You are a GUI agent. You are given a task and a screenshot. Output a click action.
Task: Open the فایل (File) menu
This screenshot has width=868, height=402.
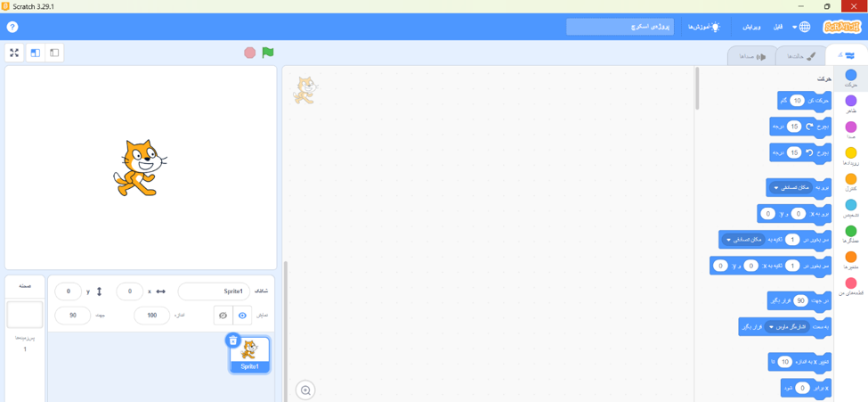tap(778, 27)
